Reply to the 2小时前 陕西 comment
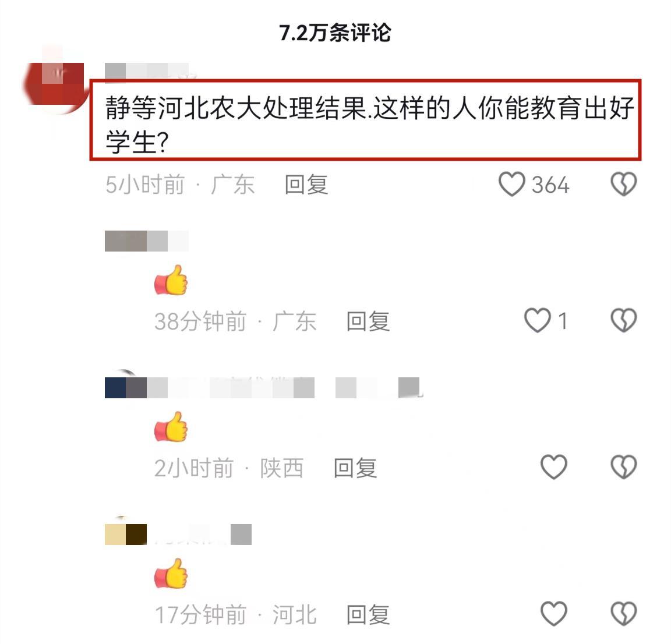The height and width of the screenshot is (644, 671). point(355,468)
